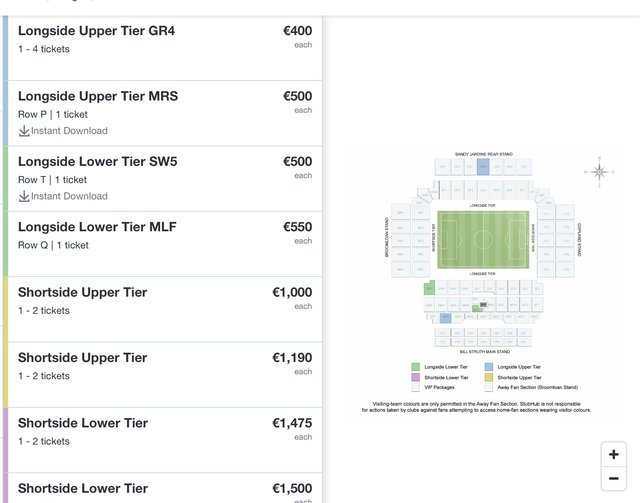This screenshot has width=640, height=503.
Task: Select the blue highlighted section near Bill Struth stand
Action: point(444,318)
